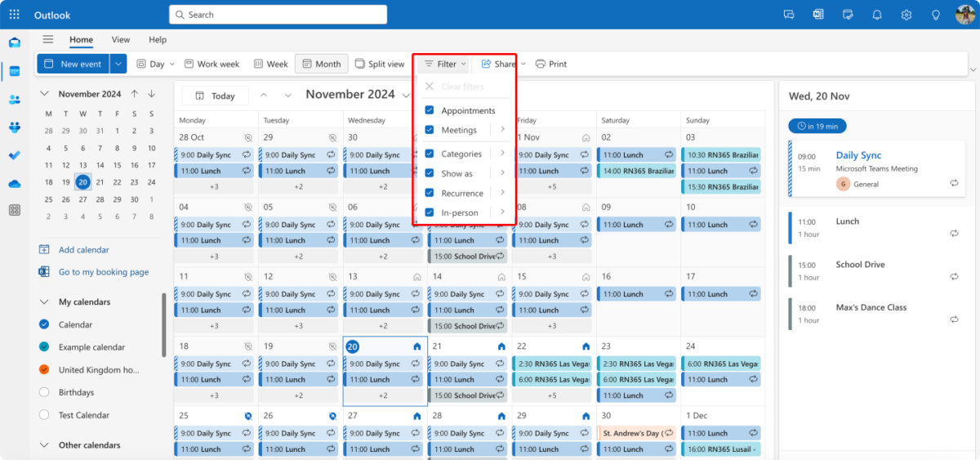Expand Recurrence submenu chevron
This screenshot has width=980, height=460.
tap(502, 193)
